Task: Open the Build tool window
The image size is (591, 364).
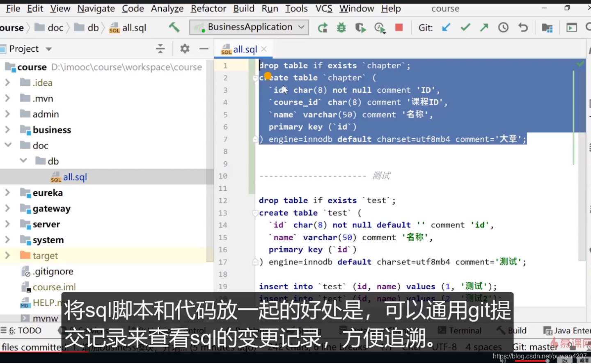Action: click(x=512, y=331)
